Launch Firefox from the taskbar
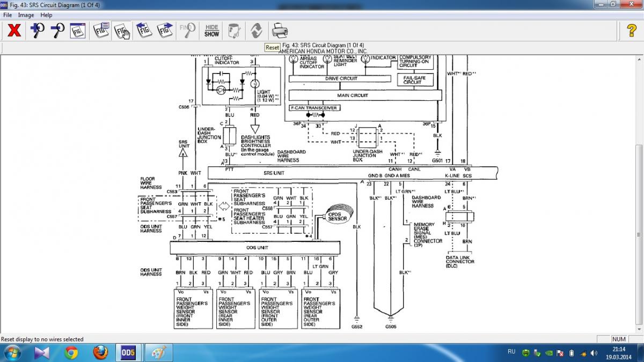 click(x=100, y=352)
